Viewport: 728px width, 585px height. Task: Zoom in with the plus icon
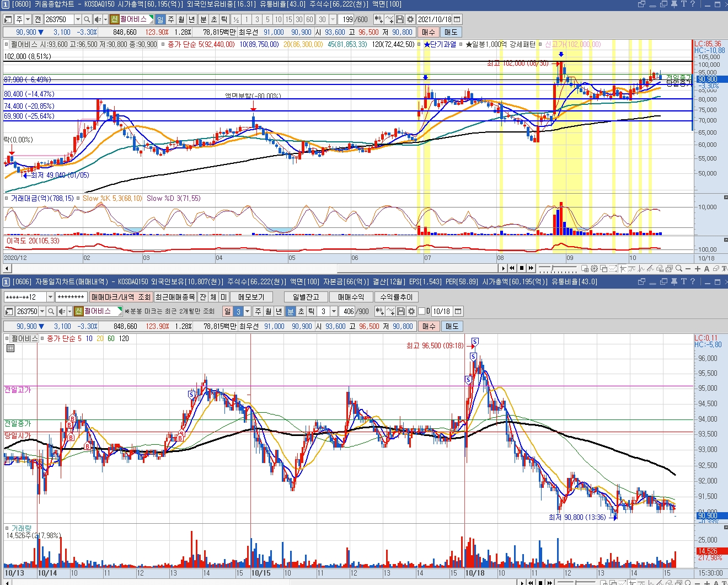tap(698, 269)
